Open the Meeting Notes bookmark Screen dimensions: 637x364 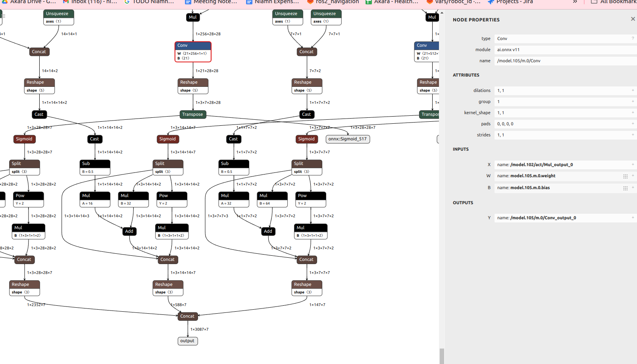211,2
